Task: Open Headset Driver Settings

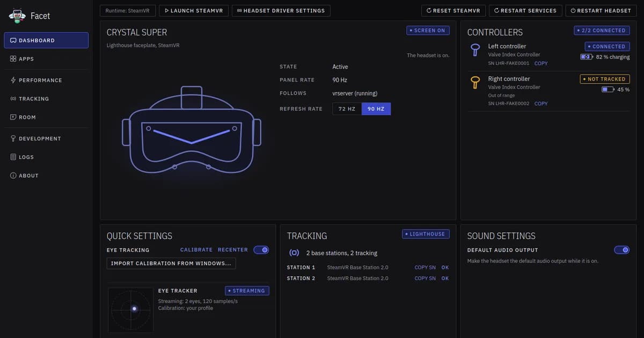Action: click(x=281, y=10)
